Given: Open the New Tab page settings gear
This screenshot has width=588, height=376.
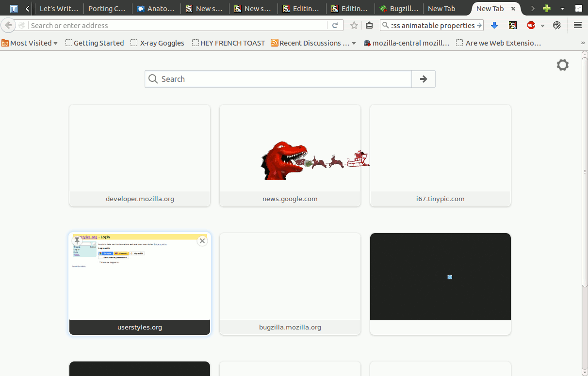Looking at the screenshot, I should [x=562, y=65].
